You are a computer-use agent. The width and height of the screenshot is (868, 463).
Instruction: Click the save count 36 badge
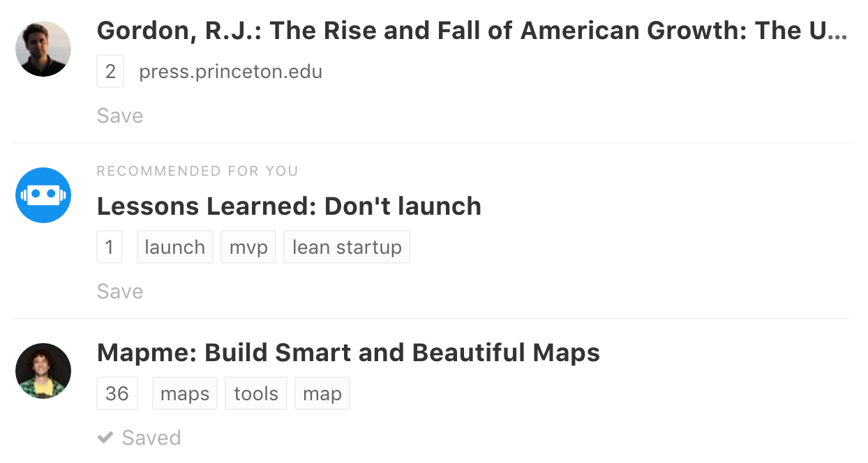117,394
